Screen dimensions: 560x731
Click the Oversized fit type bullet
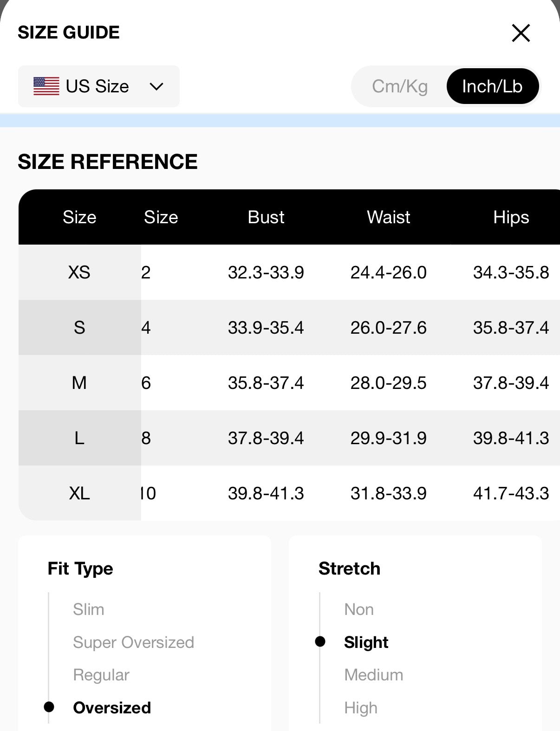coord(49,707)
